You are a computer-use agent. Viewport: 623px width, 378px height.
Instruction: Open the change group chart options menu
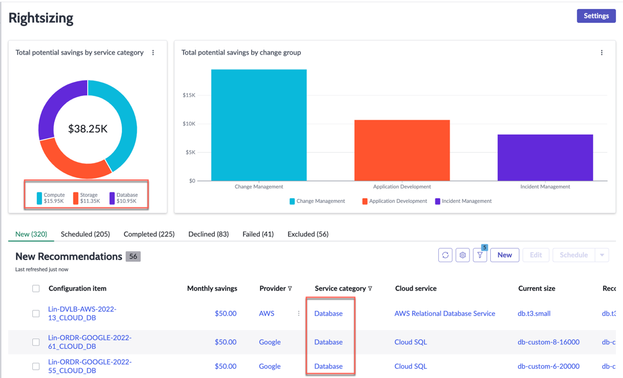(602, 52)
